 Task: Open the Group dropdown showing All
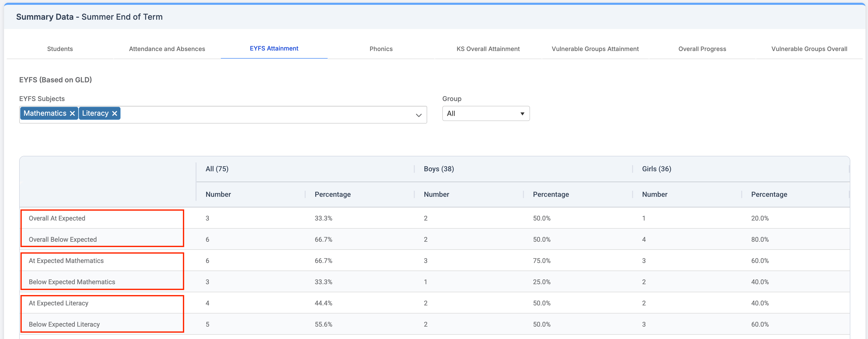point(486,114)
